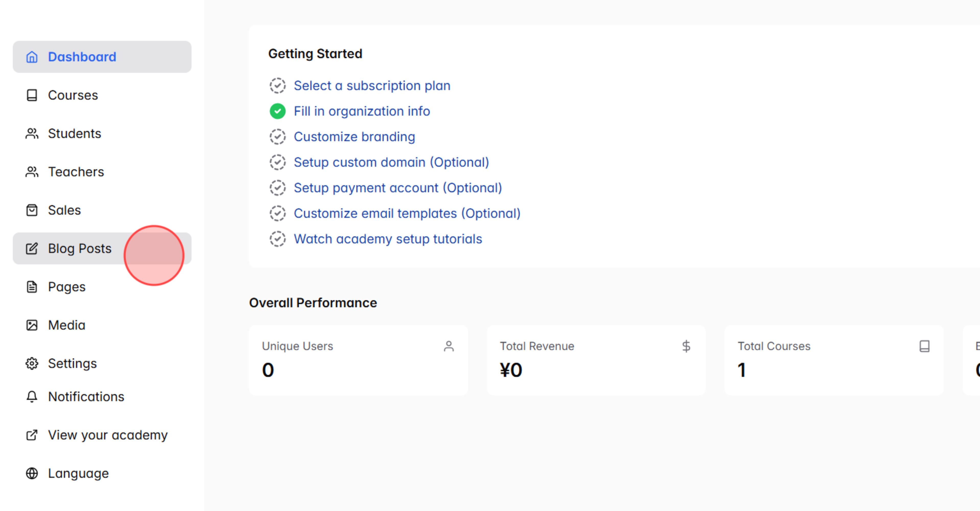
Task: Click the external link icon near View your academy
Action: click(32, 435)
